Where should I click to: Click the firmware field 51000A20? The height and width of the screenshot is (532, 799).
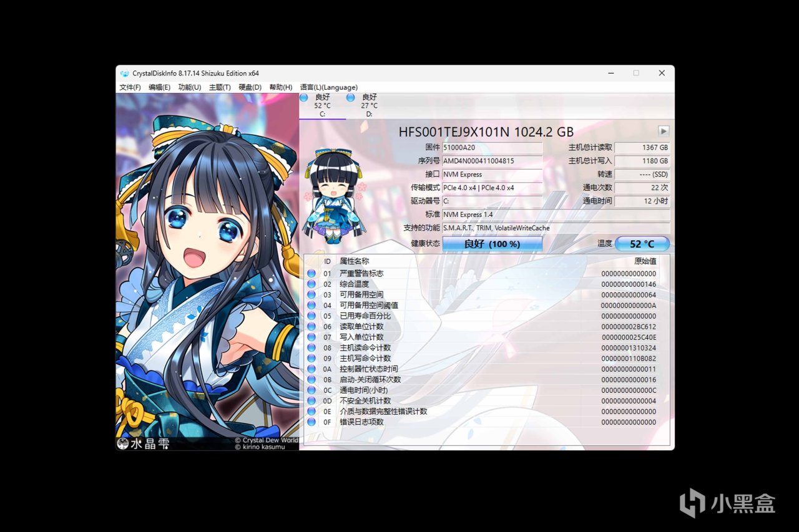(x=493, y=148)
